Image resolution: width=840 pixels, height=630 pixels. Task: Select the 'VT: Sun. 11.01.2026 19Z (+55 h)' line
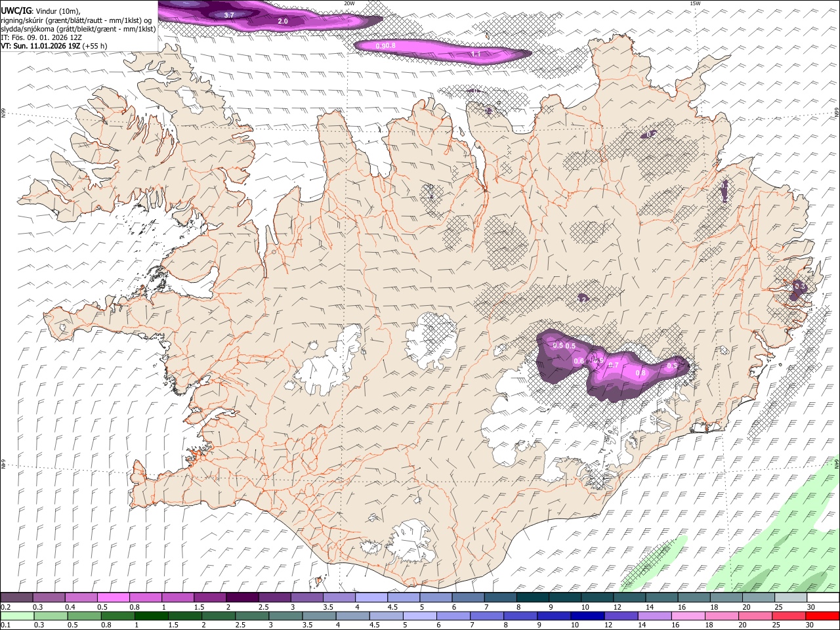[54, 46]
